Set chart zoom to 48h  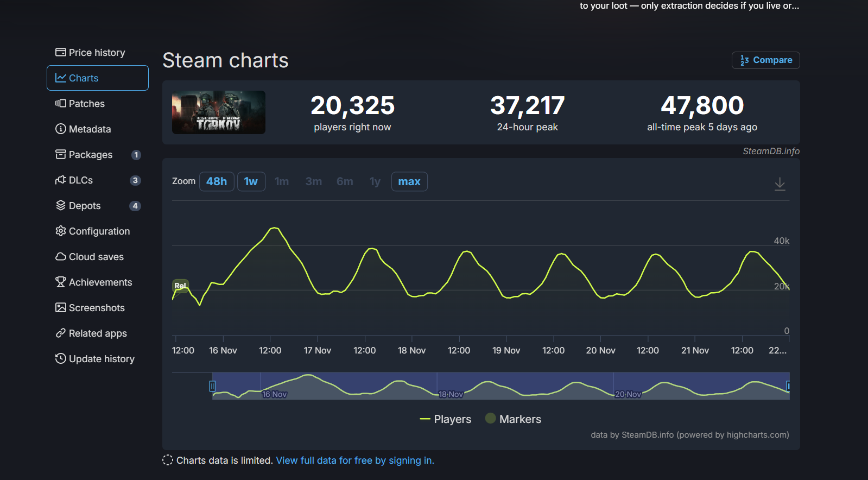tap(217, 181)
